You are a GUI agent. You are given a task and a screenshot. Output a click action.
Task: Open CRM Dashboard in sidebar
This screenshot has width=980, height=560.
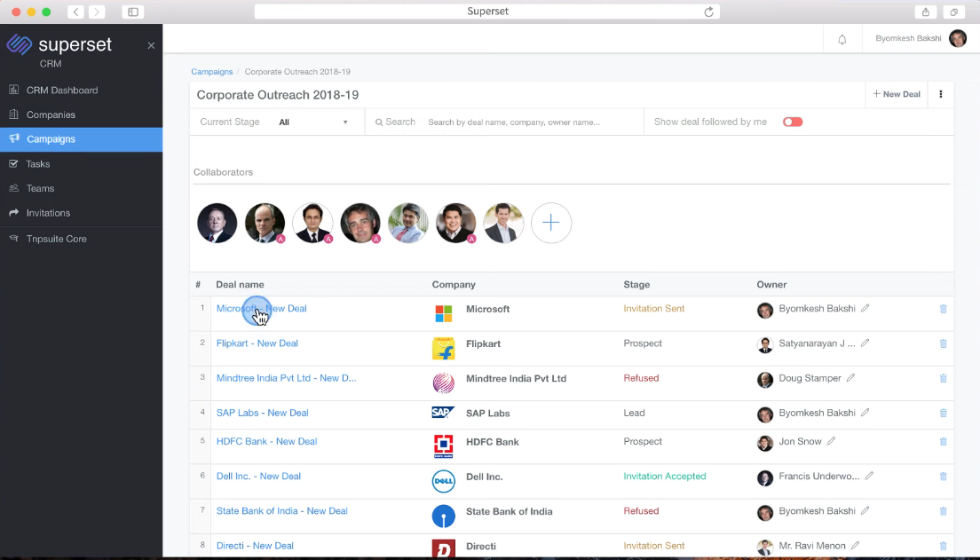tap(82, 90)
